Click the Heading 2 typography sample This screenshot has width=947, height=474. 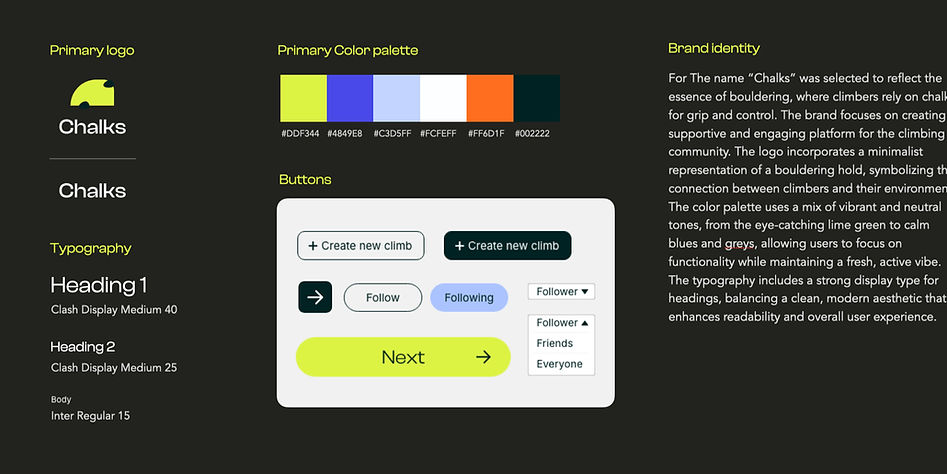[x=83, y=347]
